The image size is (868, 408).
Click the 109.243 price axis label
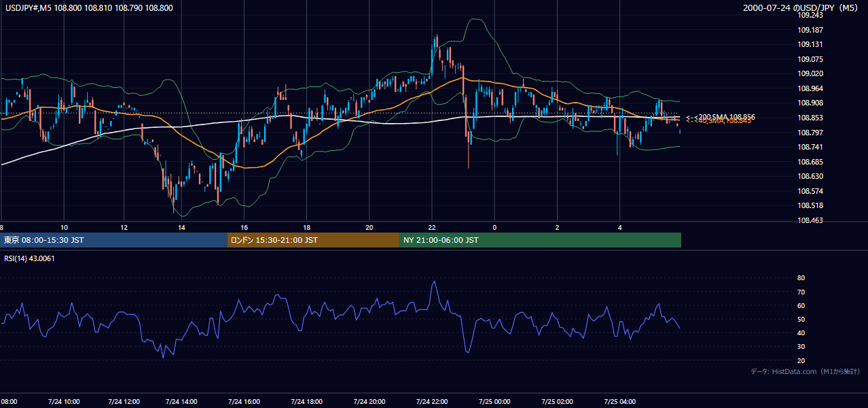click(x=810, y=15)
